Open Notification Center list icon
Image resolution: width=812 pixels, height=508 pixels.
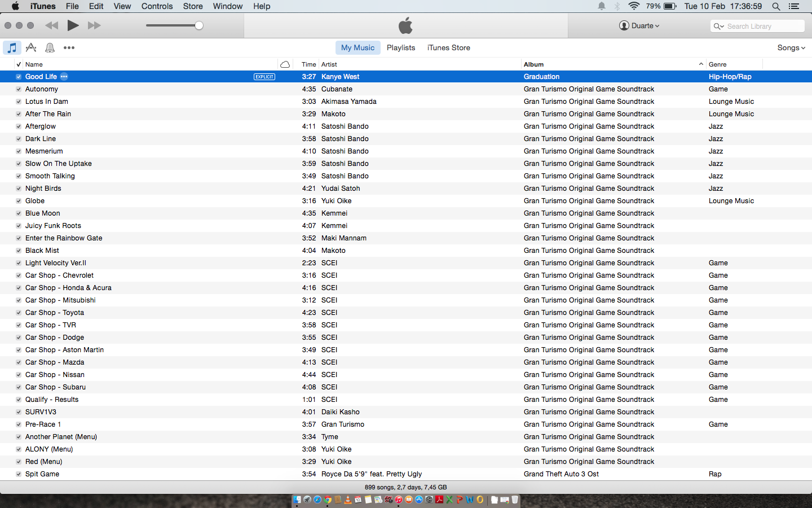point(794,6)
